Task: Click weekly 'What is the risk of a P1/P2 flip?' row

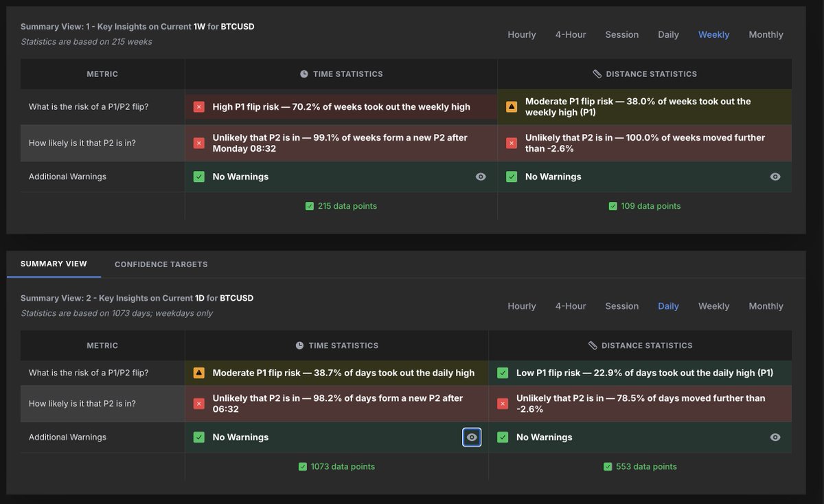Action: coord(406,106)
